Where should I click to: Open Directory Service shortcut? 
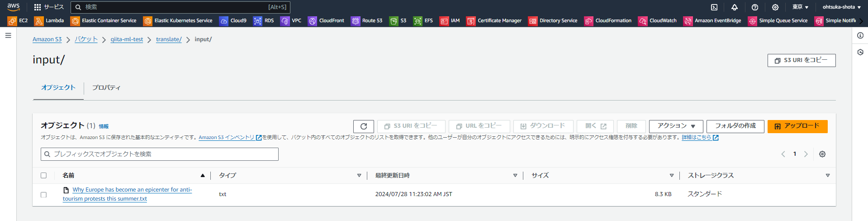pos(553,21)
